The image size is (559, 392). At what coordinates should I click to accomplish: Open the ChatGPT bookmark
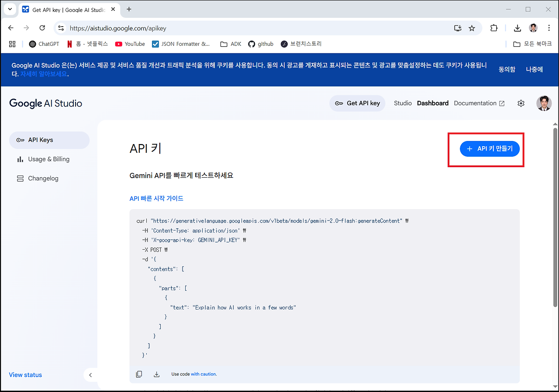click(44, 44)
